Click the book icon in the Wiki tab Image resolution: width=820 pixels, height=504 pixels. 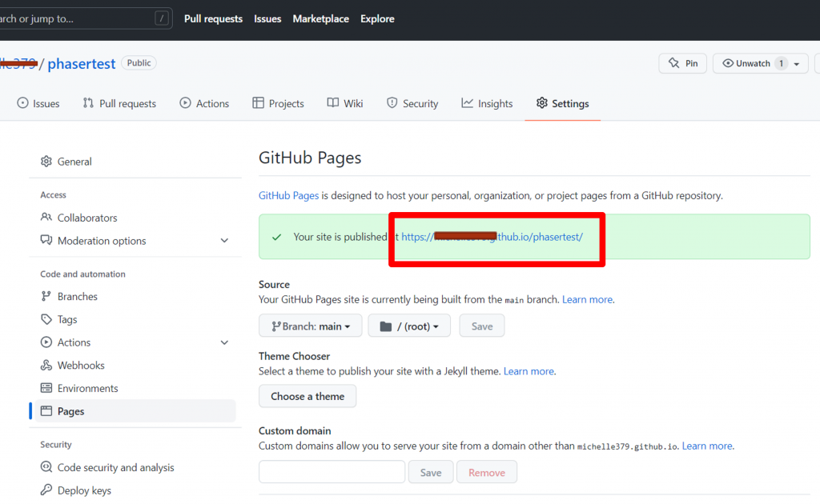tap(332, 103)
